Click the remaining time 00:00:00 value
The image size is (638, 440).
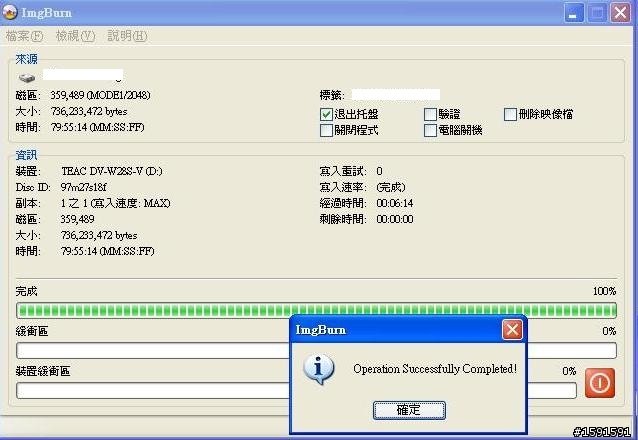point(395,219)
